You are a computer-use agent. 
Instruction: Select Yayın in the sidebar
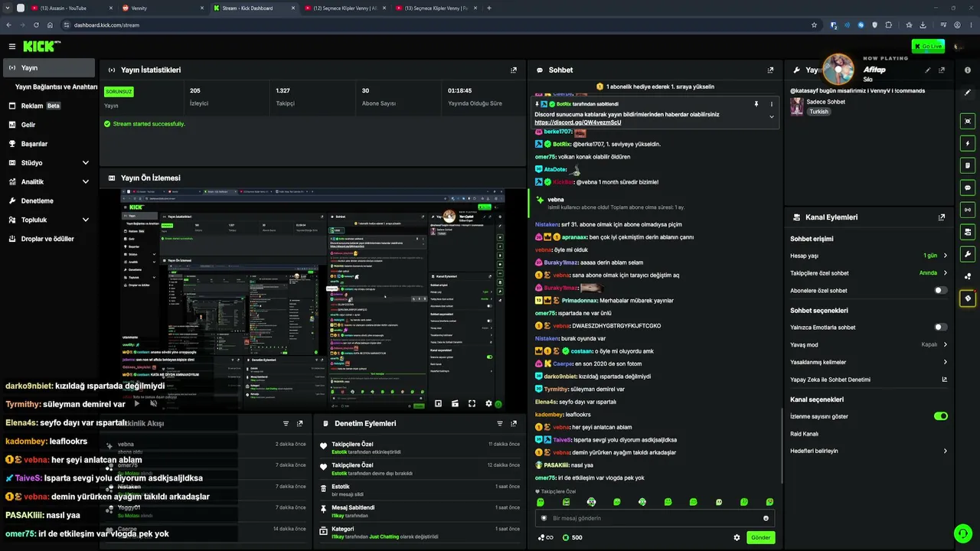[x=47, y=68]
